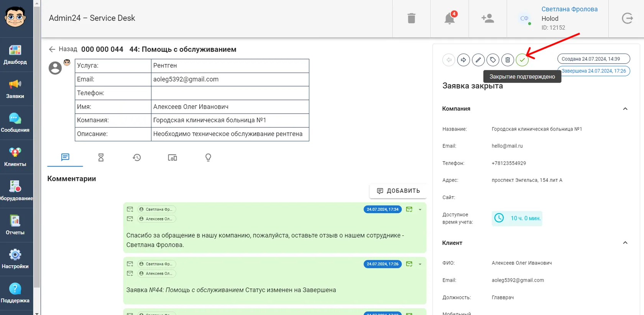
Task: Click the 24.07.2024, 17:34 timestamp badge
Action: [383, 209]
